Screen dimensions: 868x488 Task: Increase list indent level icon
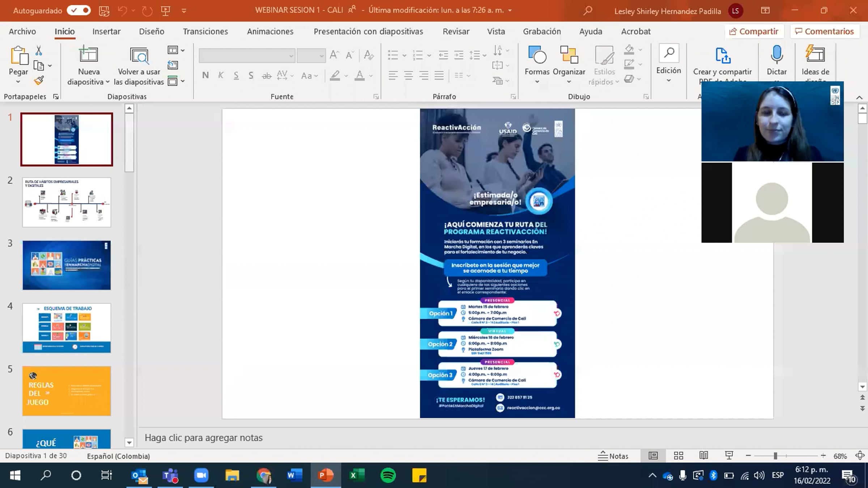point(459,55)
